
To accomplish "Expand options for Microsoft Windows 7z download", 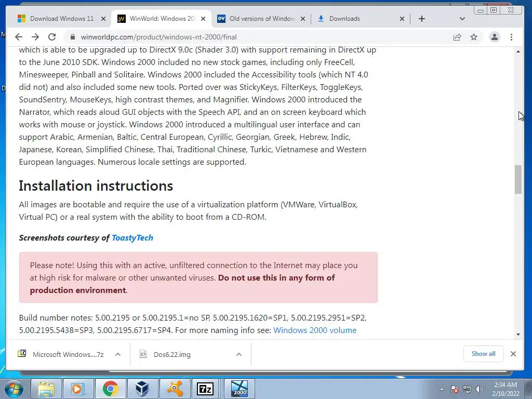I will coord(118,354).
